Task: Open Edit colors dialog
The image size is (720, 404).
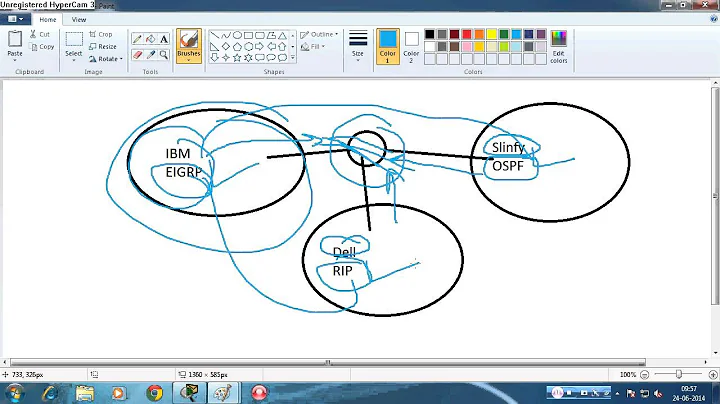Action: 559,47
